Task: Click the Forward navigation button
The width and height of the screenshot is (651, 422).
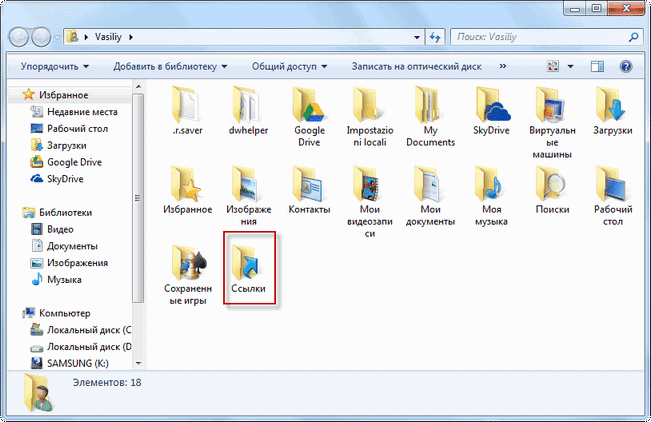Action: (x=41, y=37)
